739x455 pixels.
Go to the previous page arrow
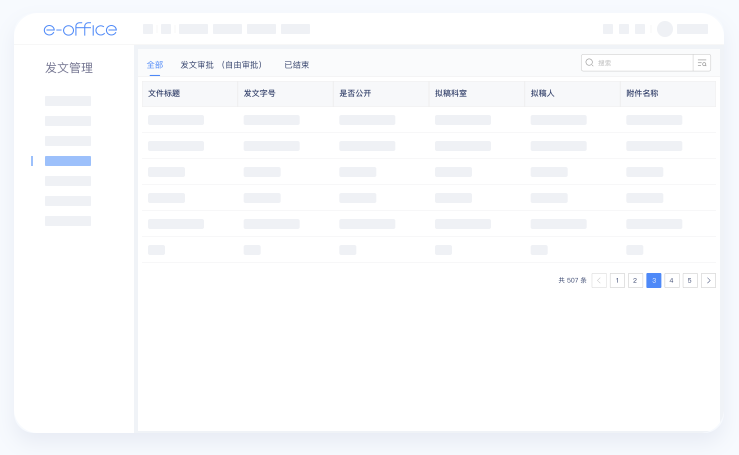coord(599,281)
